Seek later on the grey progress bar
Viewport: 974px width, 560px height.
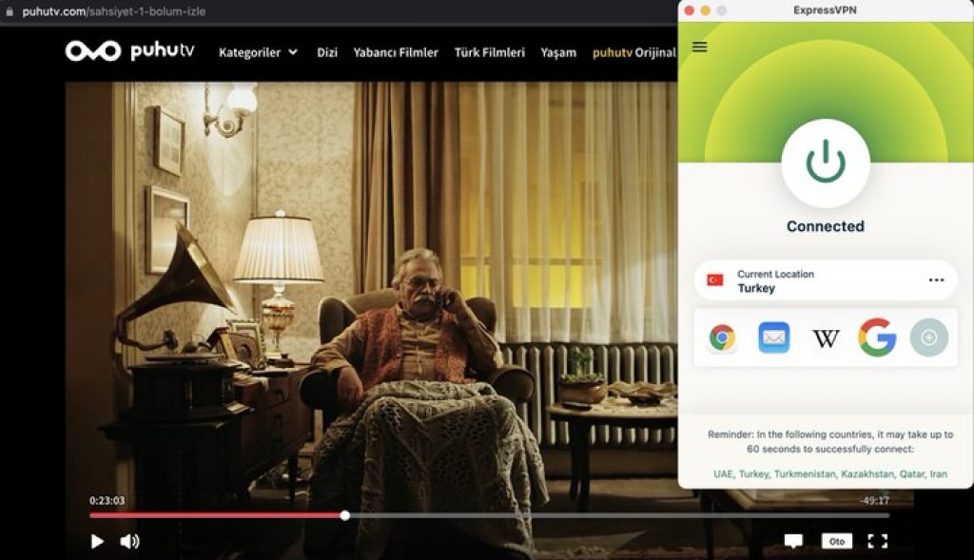618,515
